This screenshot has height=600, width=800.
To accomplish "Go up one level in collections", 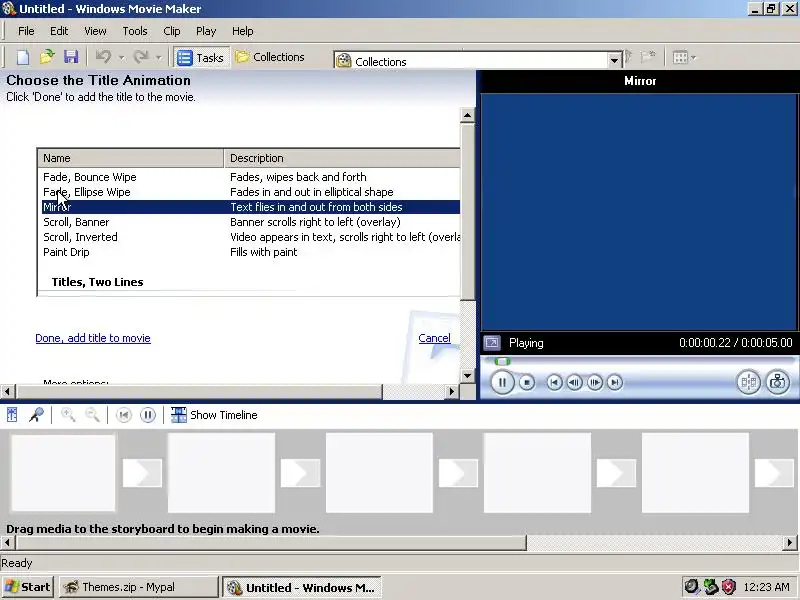I will click(x=629, y=57).
